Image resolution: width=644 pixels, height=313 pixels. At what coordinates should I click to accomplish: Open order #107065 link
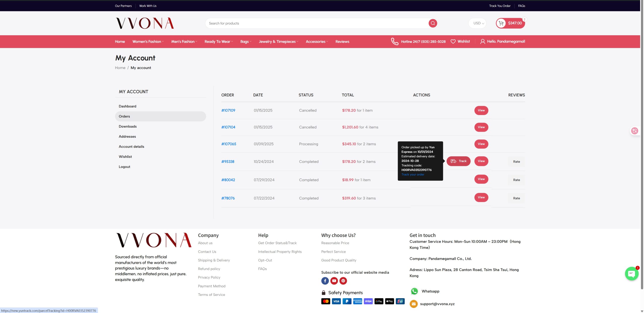click(229, 144)
